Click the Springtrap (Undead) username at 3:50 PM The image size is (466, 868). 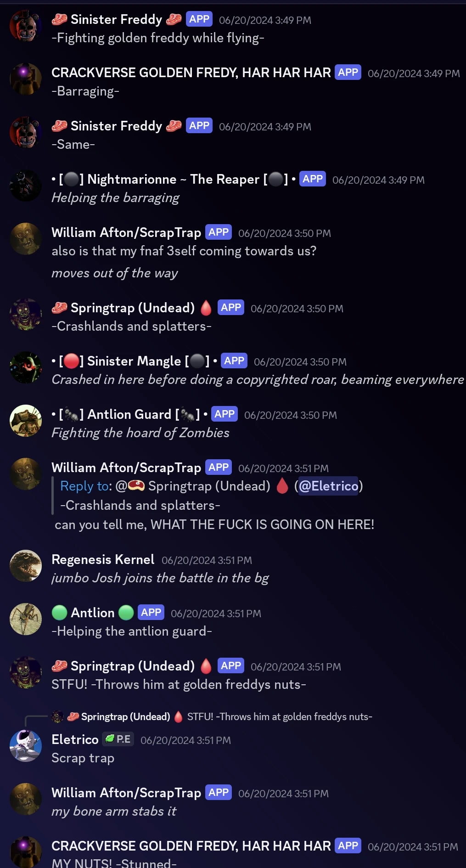tap(133, 308)
